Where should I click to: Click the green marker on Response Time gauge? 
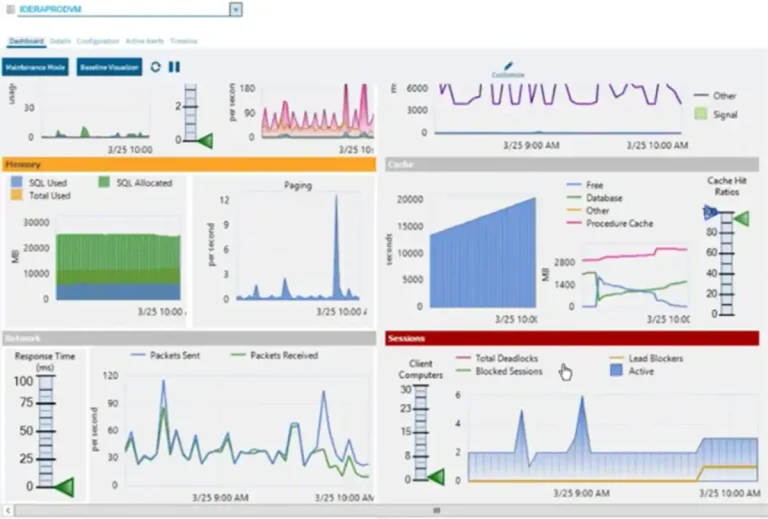pos(64,487)
